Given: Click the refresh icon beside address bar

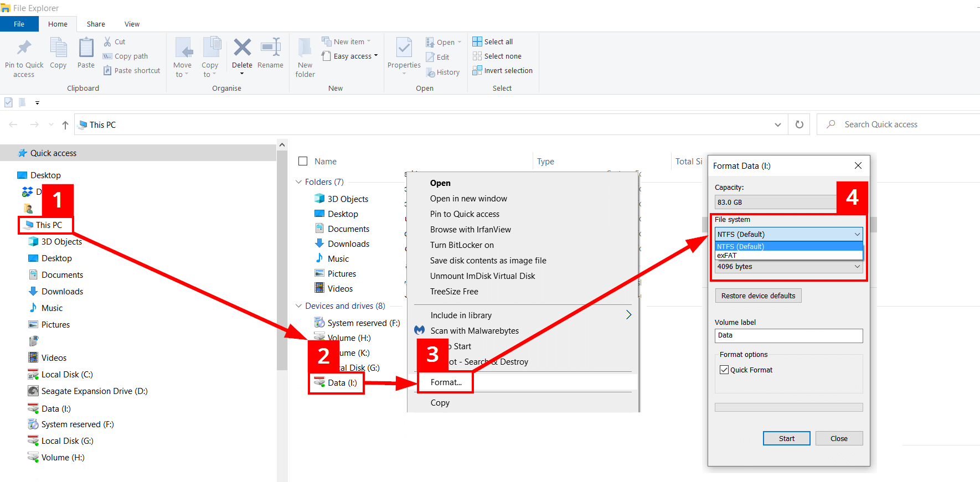Looking at the screenshot, I should (799, 125).
